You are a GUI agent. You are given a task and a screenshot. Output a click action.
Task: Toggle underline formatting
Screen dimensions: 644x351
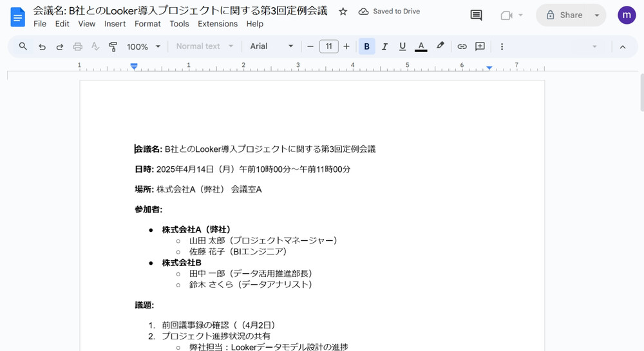point(402,46)
